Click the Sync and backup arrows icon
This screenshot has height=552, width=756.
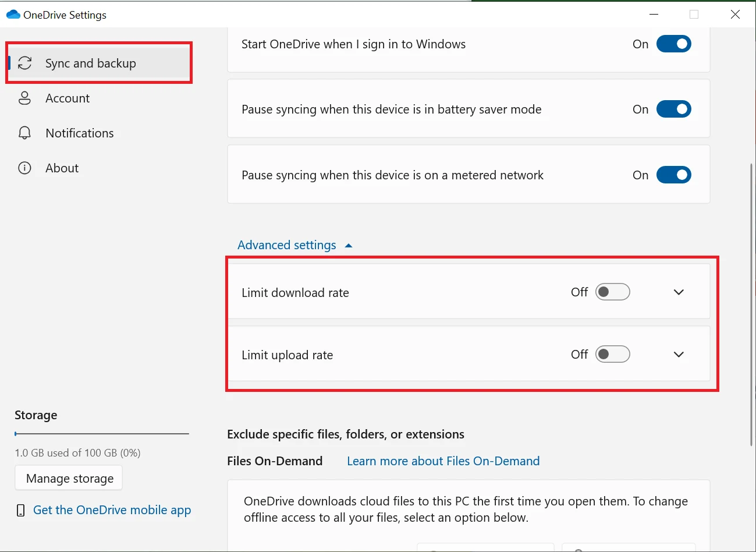click(25, 63)
